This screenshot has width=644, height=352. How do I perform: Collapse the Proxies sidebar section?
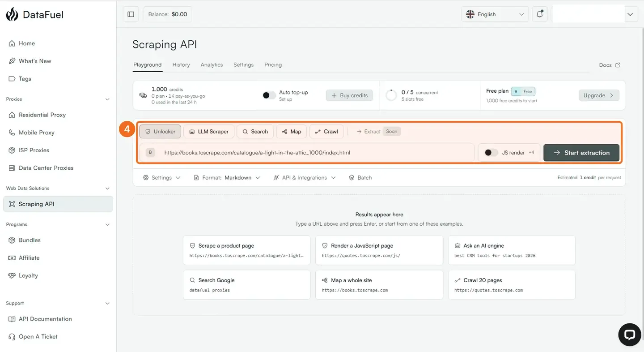[x=107, y=99]
